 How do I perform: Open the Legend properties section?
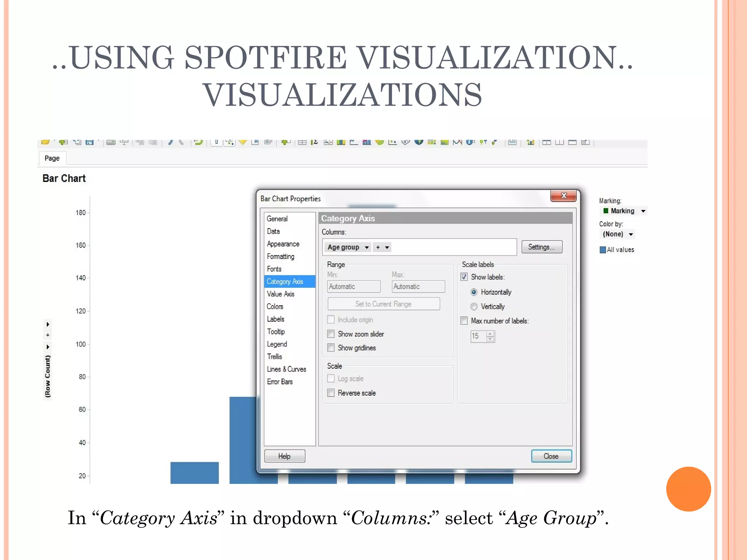(277, 344)
